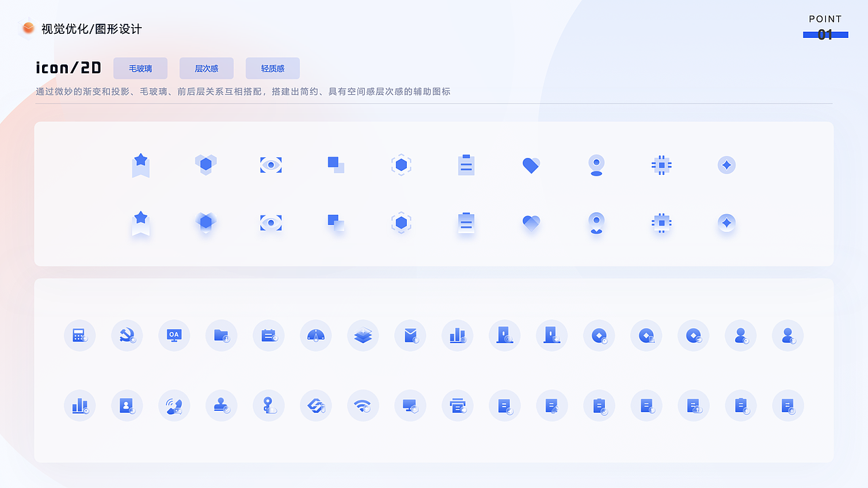
Task: Select the 层次感 tag
Action: tap(206, 68)
